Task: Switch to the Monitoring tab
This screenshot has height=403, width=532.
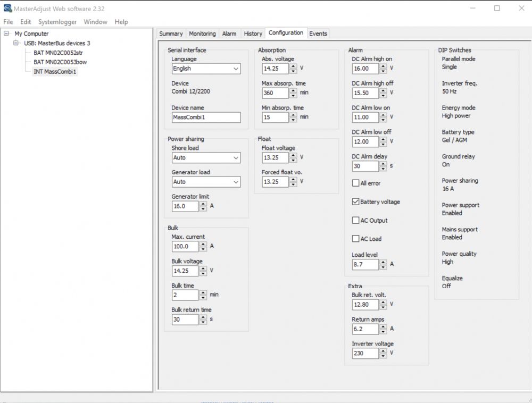Action: (202, 33)
